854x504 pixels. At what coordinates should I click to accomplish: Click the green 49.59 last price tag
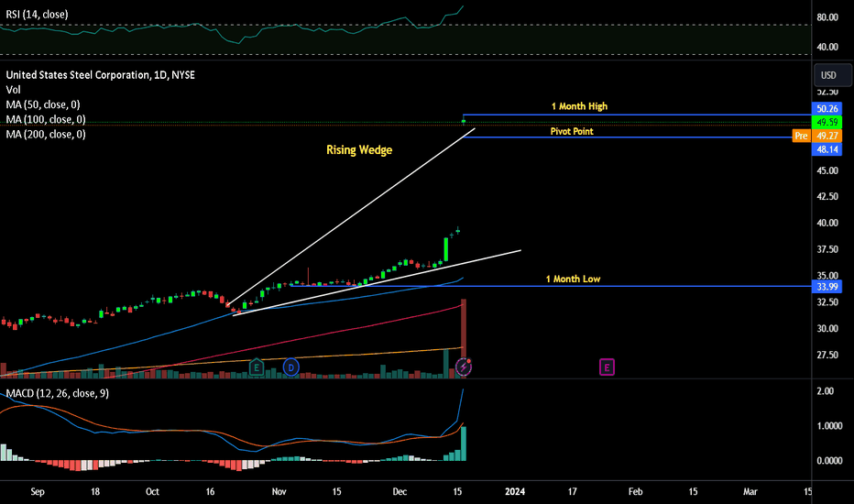tap(827, 122)
